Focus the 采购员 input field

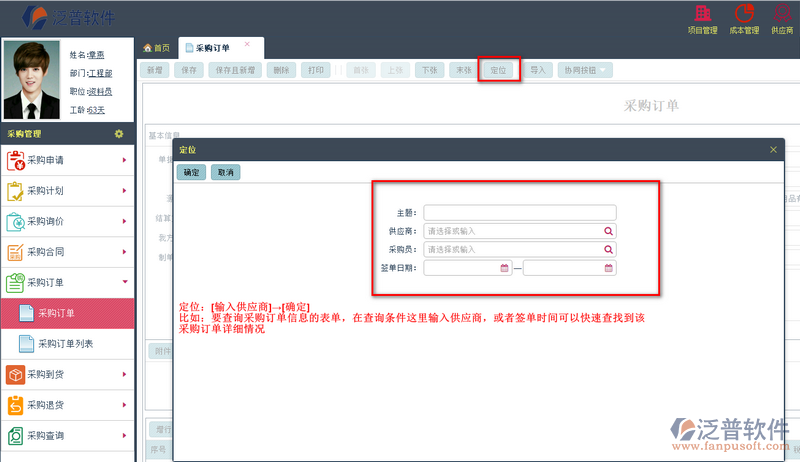coord(520,249)
